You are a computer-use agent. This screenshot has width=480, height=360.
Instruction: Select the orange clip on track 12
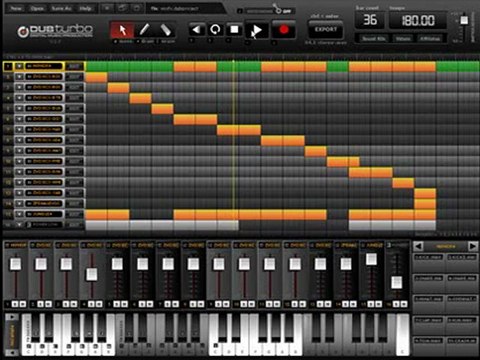(x=403, y=183)
